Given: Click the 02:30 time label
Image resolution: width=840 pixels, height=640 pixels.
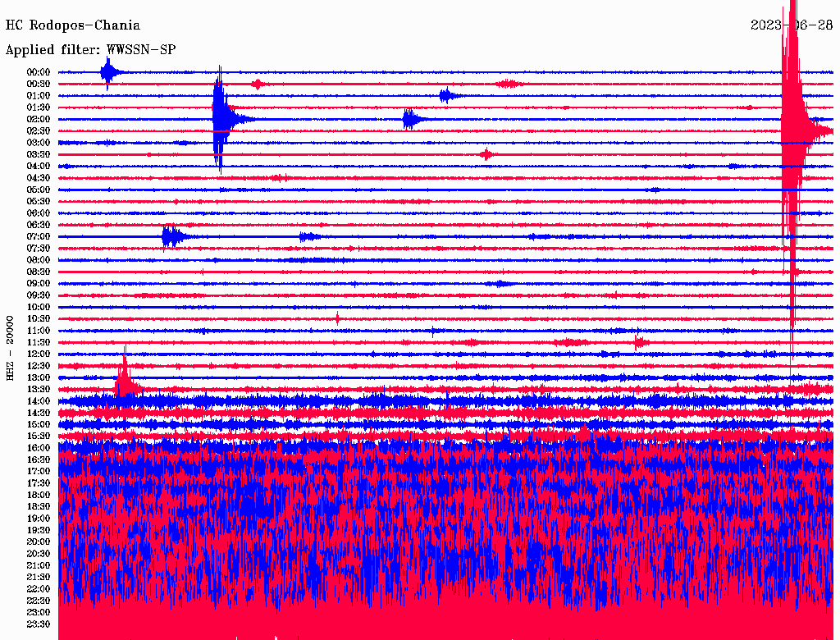Looking at the screenshot, I should pyautogui.click(x=39, y=131).
